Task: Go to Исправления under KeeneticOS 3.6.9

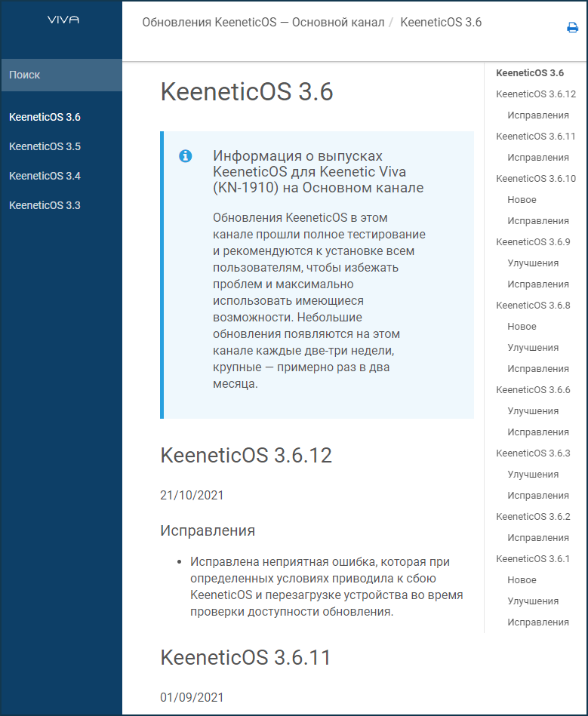Action: coord(538,284)
